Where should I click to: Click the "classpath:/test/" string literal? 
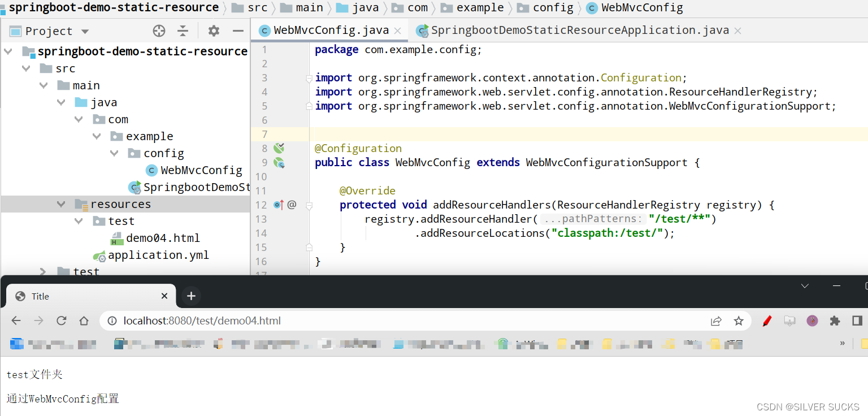pyautogui.click(x=607, y=233)
